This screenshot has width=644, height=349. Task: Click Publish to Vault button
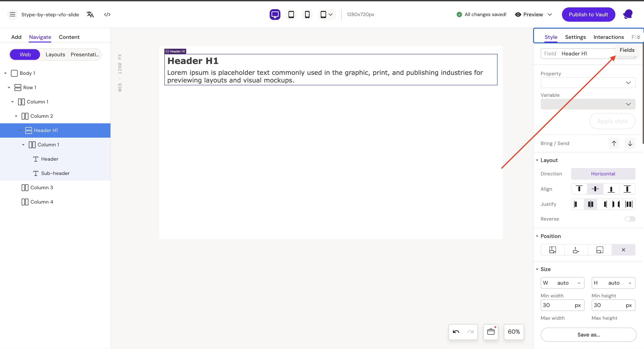588,15
